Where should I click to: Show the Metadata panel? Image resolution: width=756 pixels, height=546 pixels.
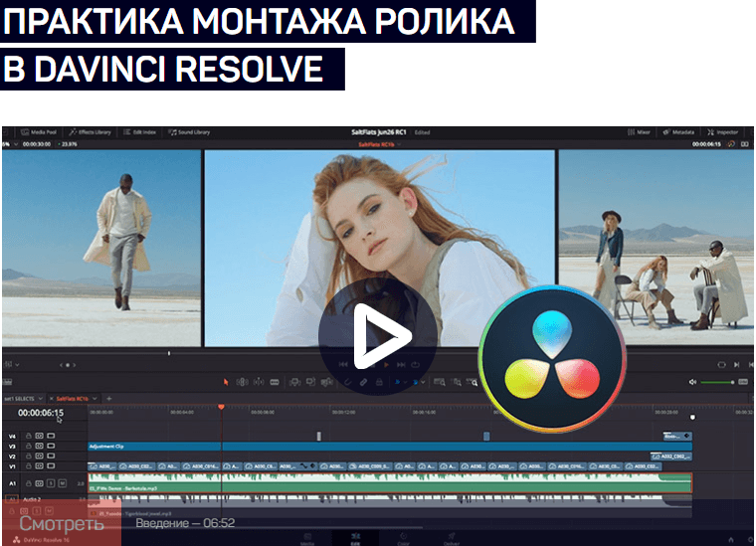(678, 132)
